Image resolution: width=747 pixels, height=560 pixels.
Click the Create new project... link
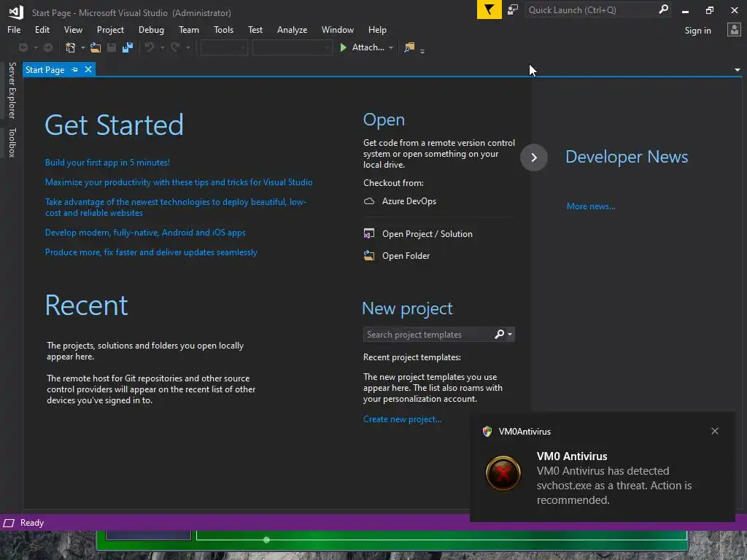click(x=403, y=419)
